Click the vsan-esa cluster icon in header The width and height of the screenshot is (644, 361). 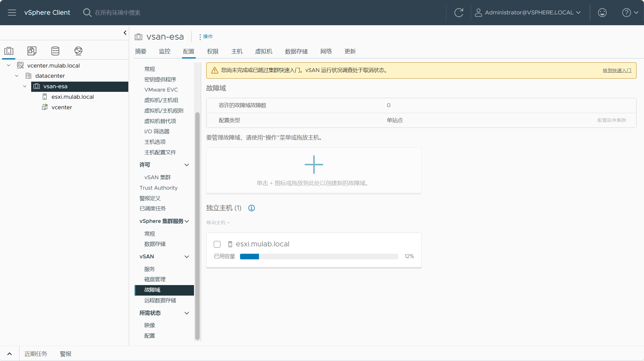[139, 37]
